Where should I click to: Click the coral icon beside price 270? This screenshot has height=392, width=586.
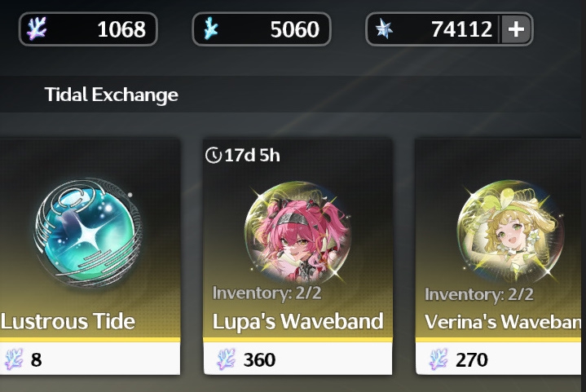pos(438,359)
